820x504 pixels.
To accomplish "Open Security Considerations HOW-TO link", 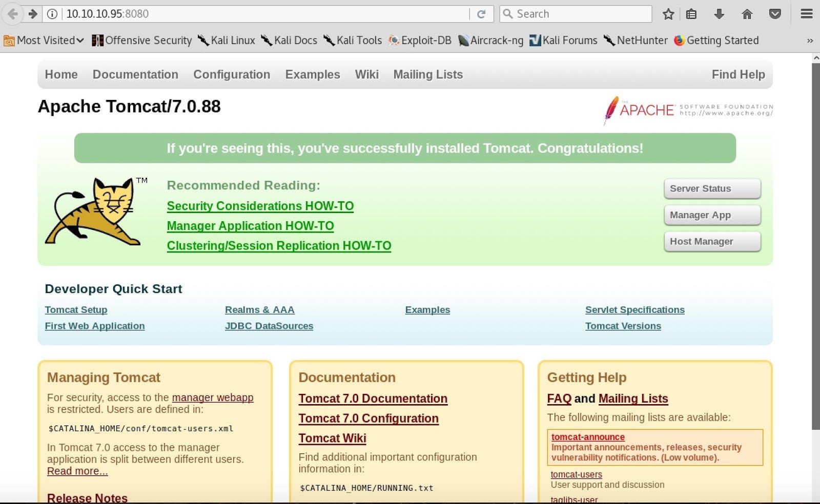I will point(260,206).
